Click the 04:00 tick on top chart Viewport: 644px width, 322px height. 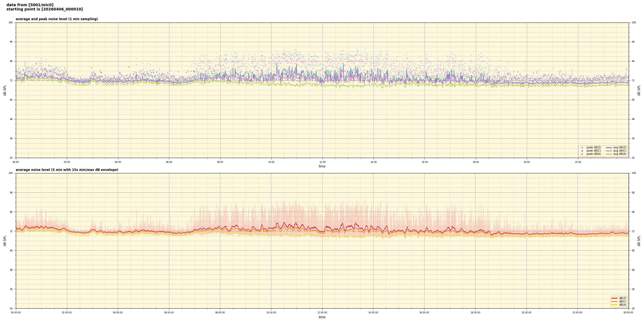pos(118,162)
